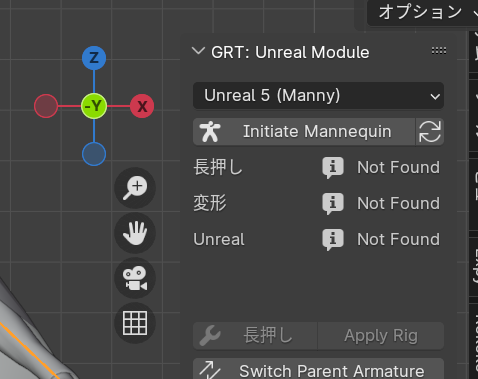Click the Switch Parent Armature button
The width and height of the screenshot is (478, 379).
318,369
